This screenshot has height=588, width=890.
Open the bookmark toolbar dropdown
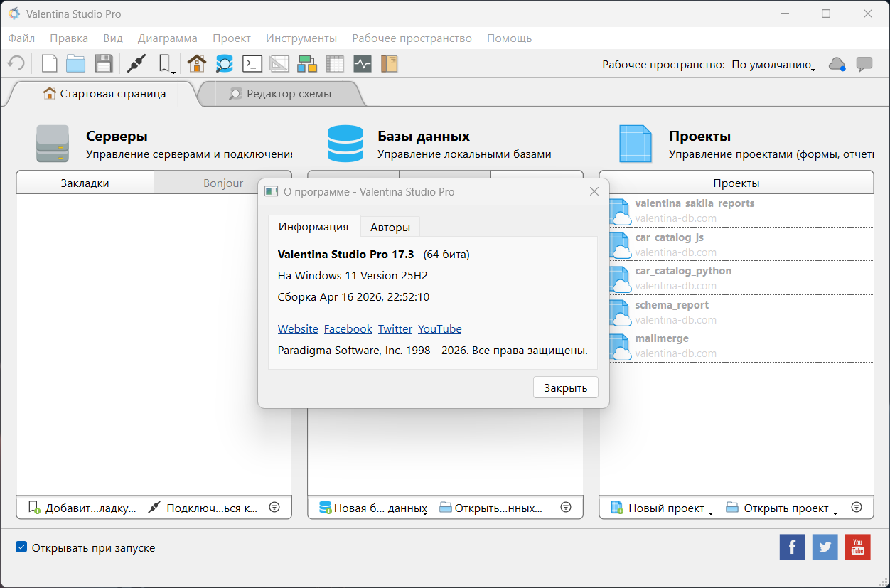[166, 64]
